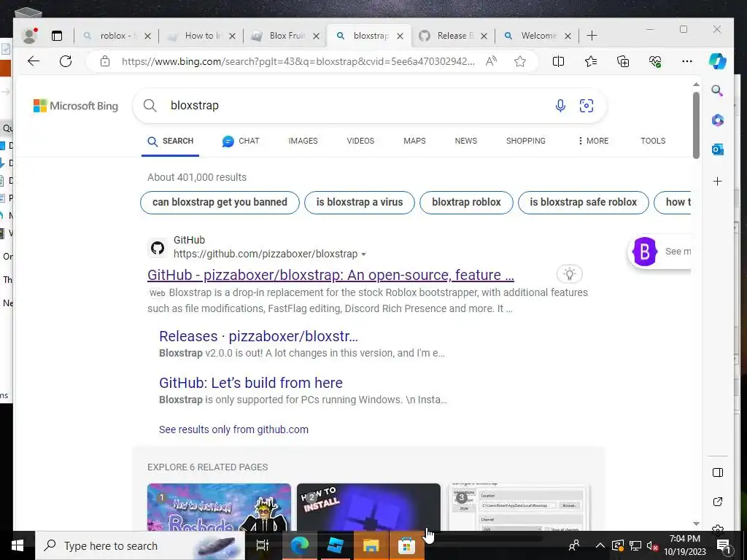This screenshot has height=560, width=747.
Task: Search by voice using microphone icon
Action: coord(560,105)
